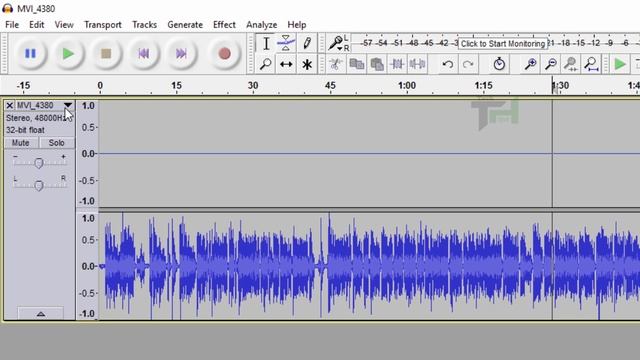Open the Tracks menu
Screen dimensions: 640x360
click(144, 24)
